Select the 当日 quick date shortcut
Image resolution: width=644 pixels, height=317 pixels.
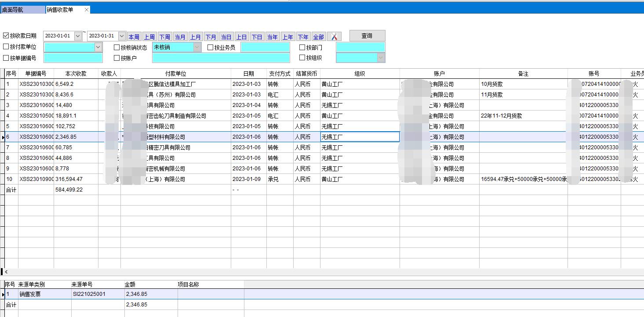pyautogui.click(x=226, y=37)
